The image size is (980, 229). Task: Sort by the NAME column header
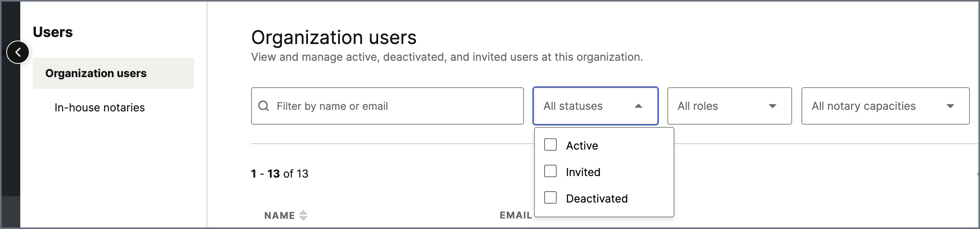pos(279,215)
